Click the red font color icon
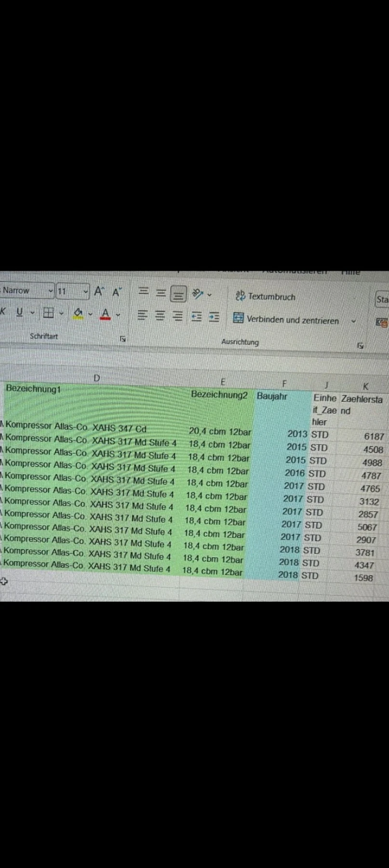 (x=105, y=314)
